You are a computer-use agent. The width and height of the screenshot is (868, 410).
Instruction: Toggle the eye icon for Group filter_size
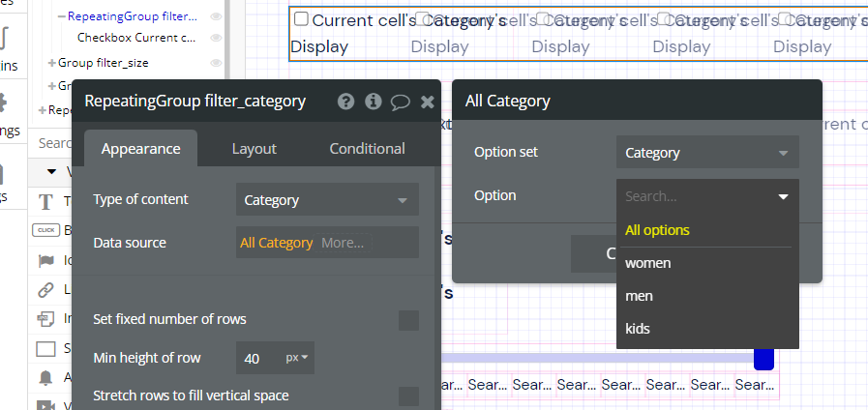click(216, 62)
